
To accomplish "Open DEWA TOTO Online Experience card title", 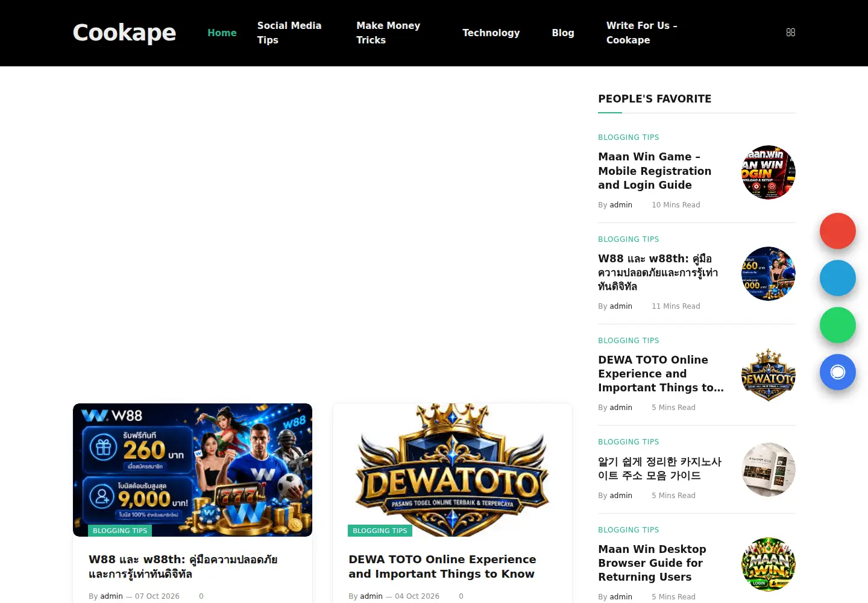I will [x=442, y=567].
